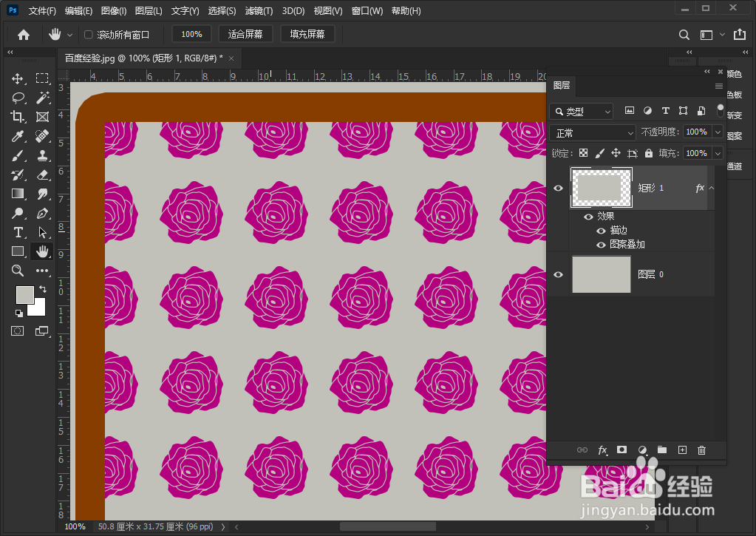Reset default foreground and background colors
The width and height of the screenshot is (756, 536).
point(18,313)
